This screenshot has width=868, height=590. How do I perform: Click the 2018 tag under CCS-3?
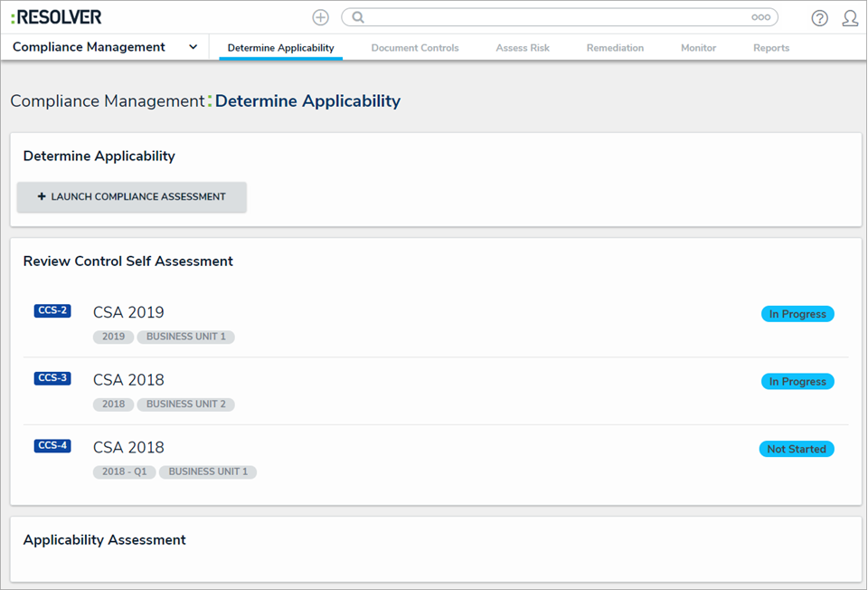pos(114,404)
